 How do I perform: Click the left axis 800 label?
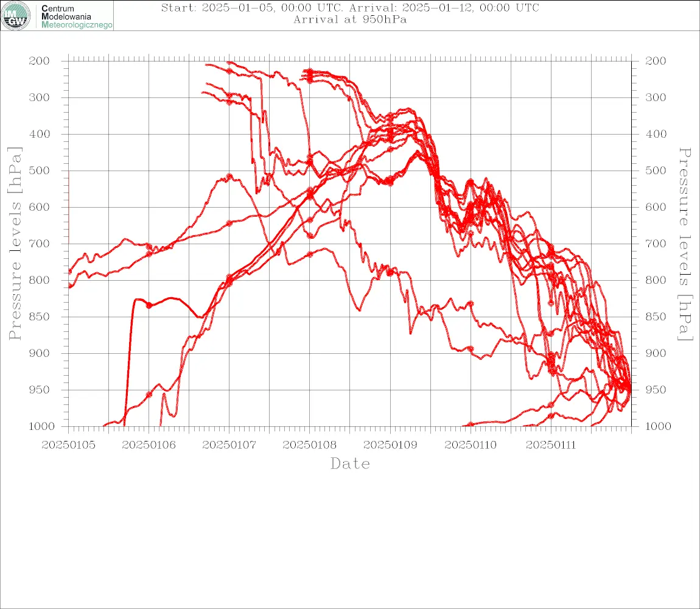click(40, 281)
